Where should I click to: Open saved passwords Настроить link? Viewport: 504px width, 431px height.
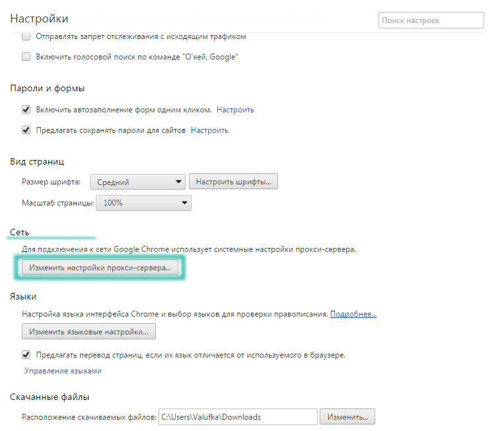[209, 130]
